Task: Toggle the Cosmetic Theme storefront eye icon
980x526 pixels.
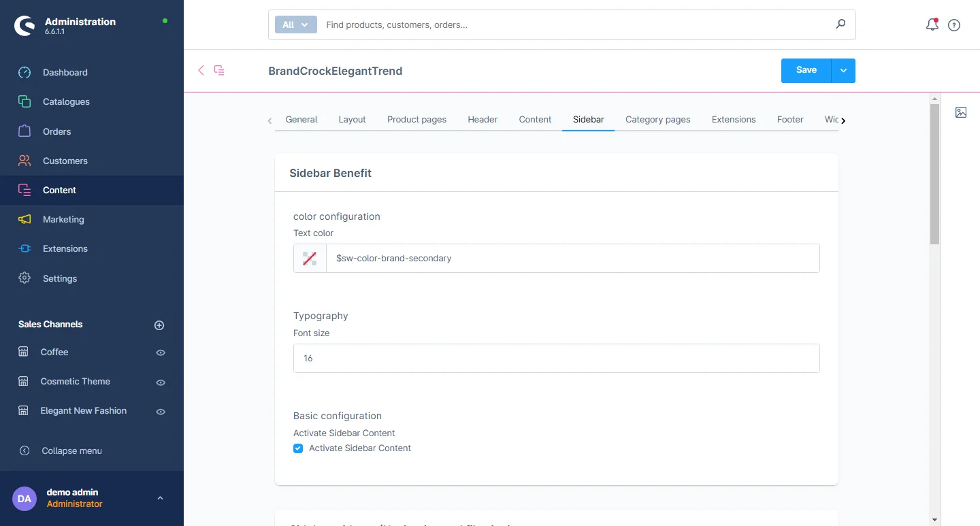Action: 161,382
